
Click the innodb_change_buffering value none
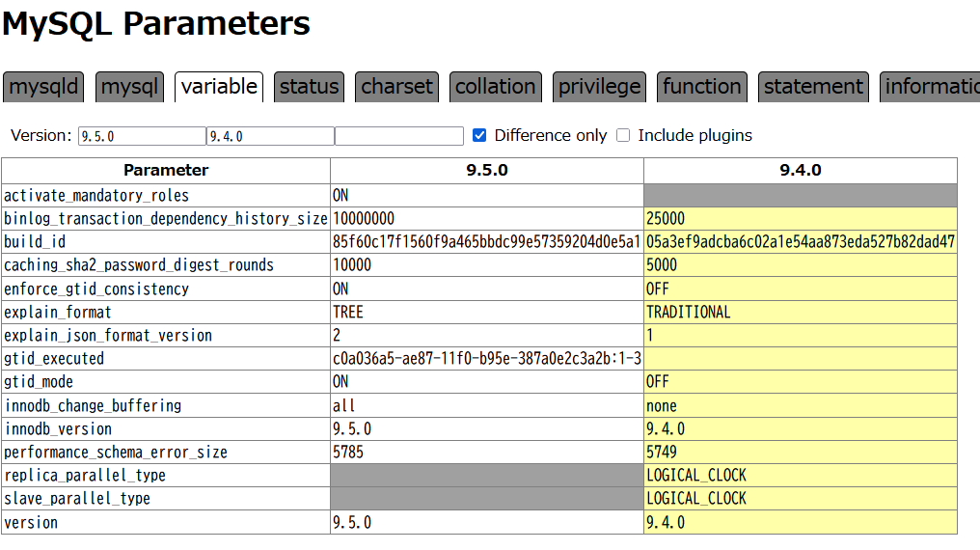pos(662,405)
